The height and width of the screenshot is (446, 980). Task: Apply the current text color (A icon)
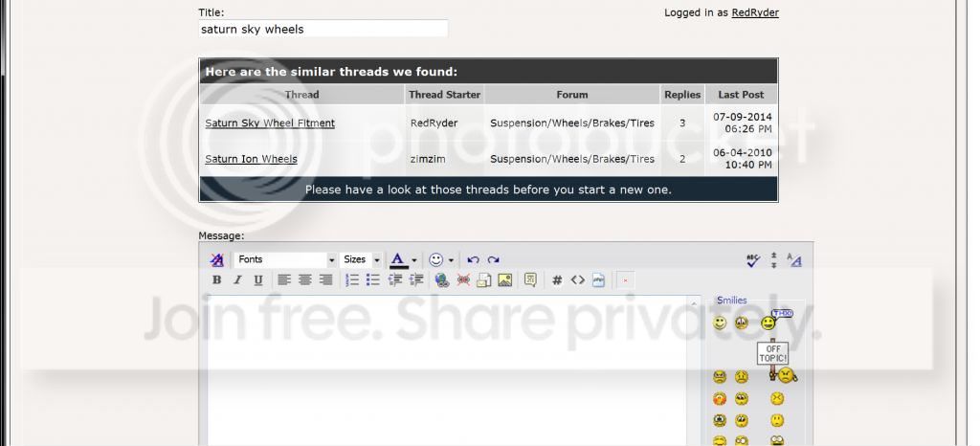pos(398,260)
